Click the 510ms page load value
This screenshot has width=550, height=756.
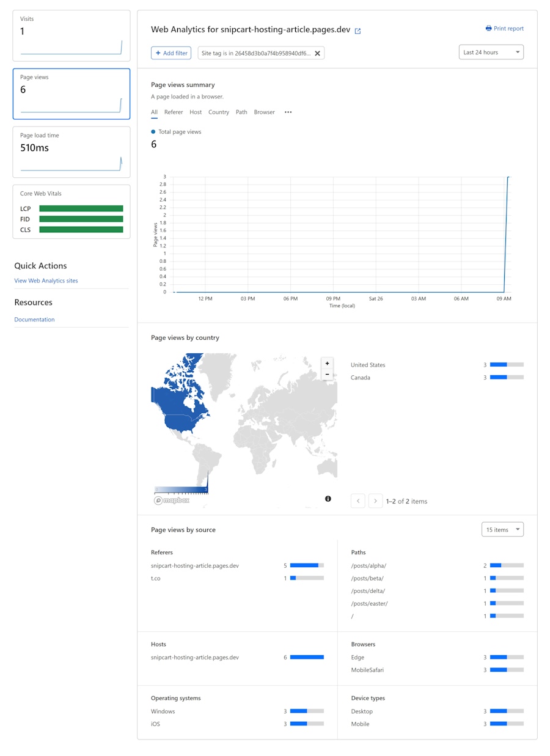point(34,148)
